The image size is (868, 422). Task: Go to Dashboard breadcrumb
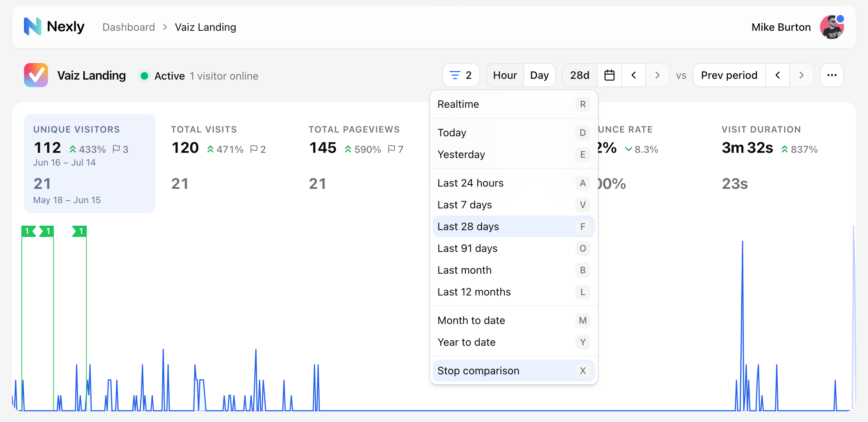[129, 27]
